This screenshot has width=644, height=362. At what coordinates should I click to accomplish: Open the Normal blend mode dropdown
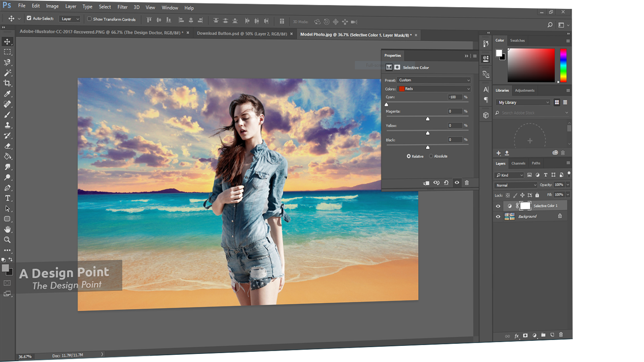pos(516,185)
